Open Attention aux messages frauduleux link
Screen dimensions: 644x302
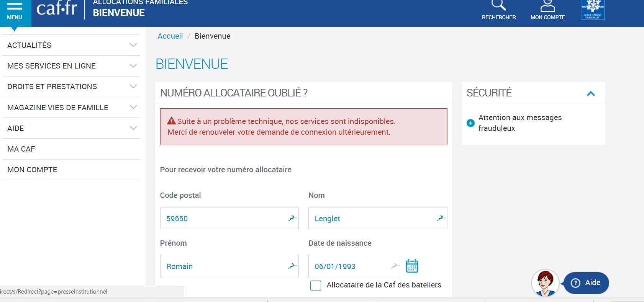[520, 123]
